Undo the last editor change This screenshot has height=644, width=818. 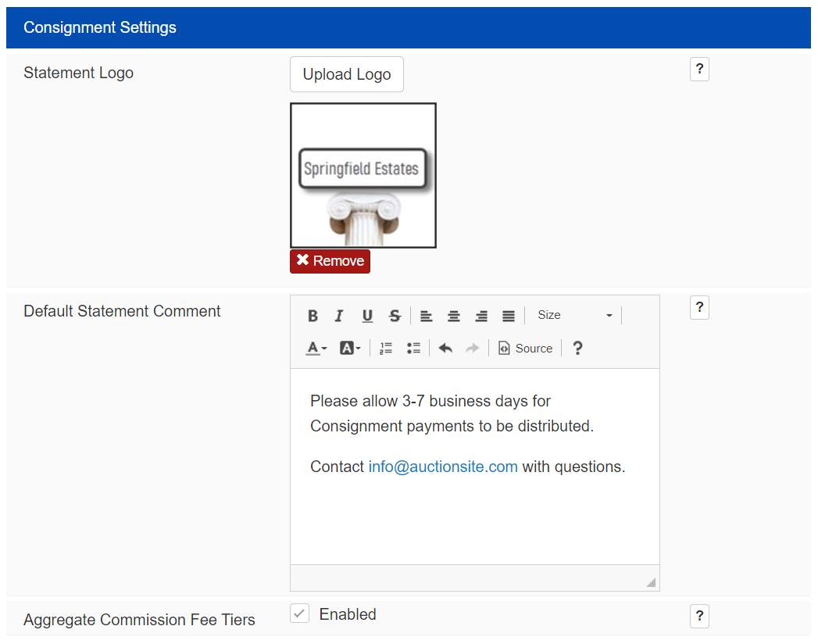click(x=445, y=348)
